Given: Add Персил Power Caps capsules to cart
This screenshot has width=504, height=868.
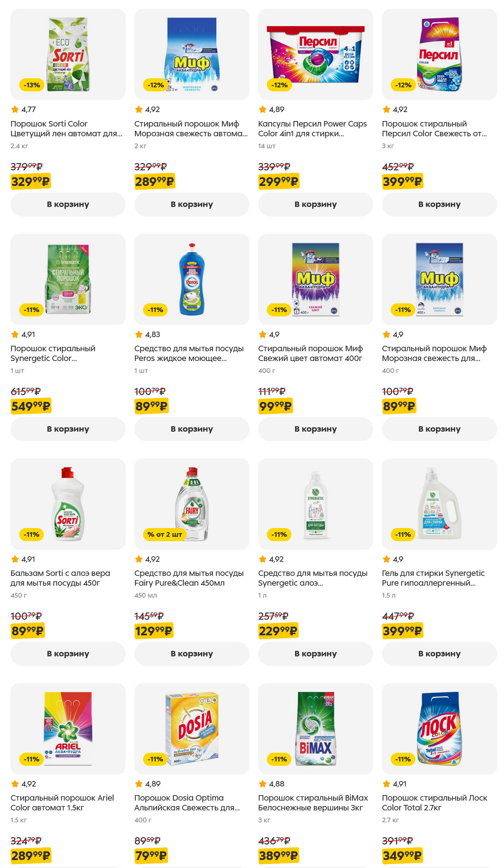Looking at the screenshot, I should point(315,204).
